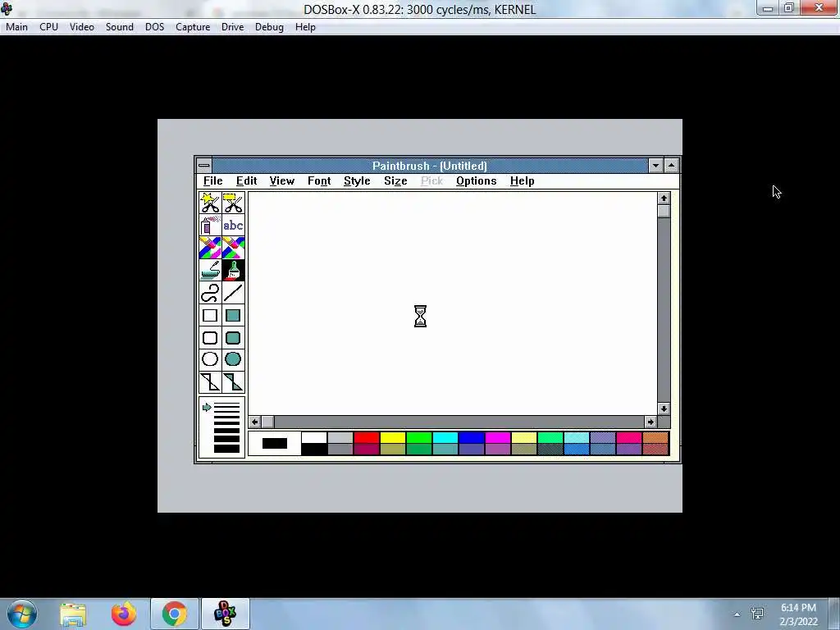The height and width of the screenshot is (630, 840).
Task: Pick the light gray palette color
Action: pyautogui.click(x=340, y=438)
